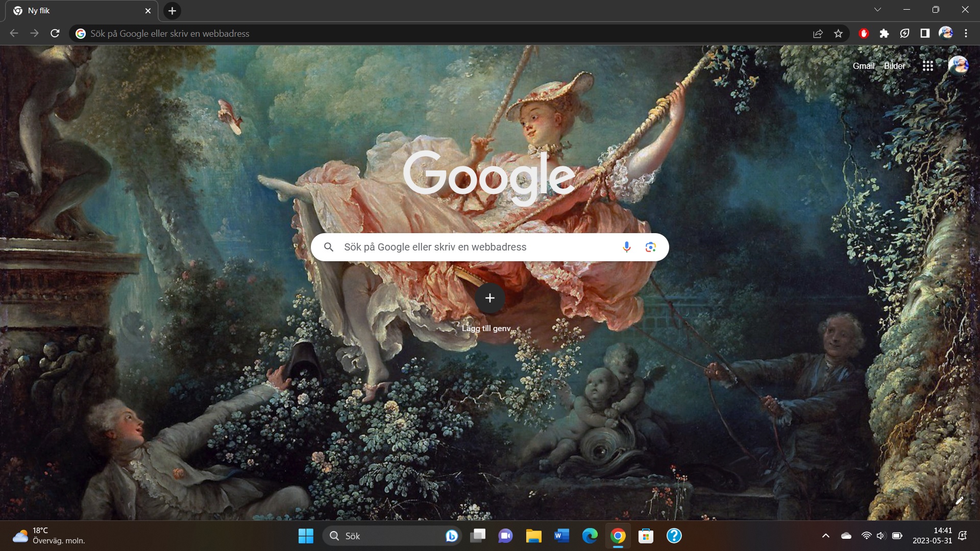Reload the current page

[55, 33]
